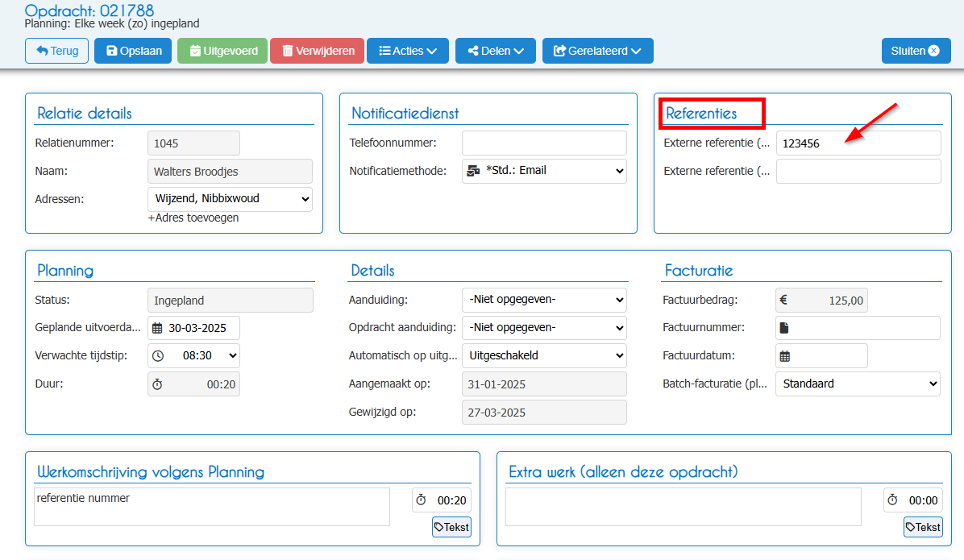Image resolution: width=964 pixels, height=560 pixels.
Task: Click the Geplande uitvoerdatum date field
Action: coord(193,328)
